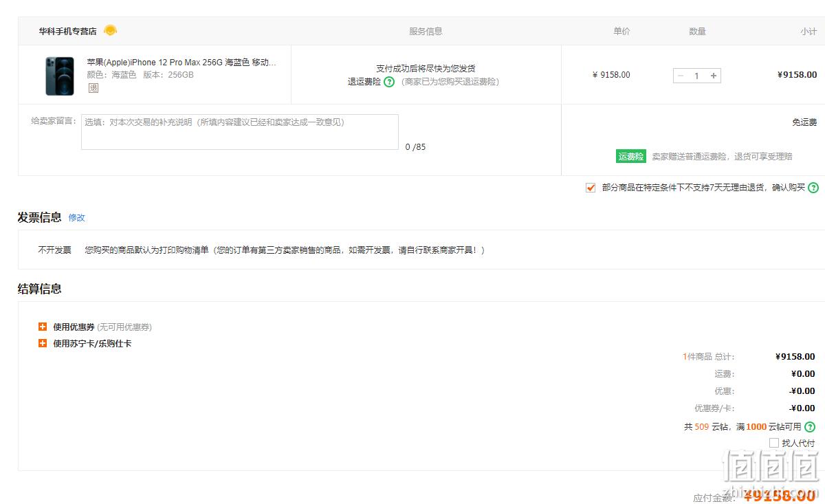Screen dimensions: 825x504
Task: Click the quantity input field showing 1
Action: point(697,76)
